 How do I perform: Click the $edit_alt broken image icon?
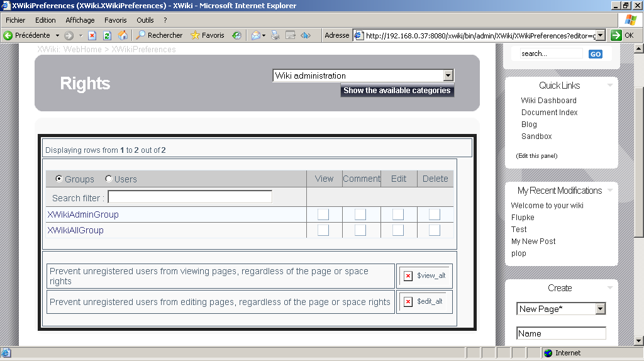tap(408, 301)
